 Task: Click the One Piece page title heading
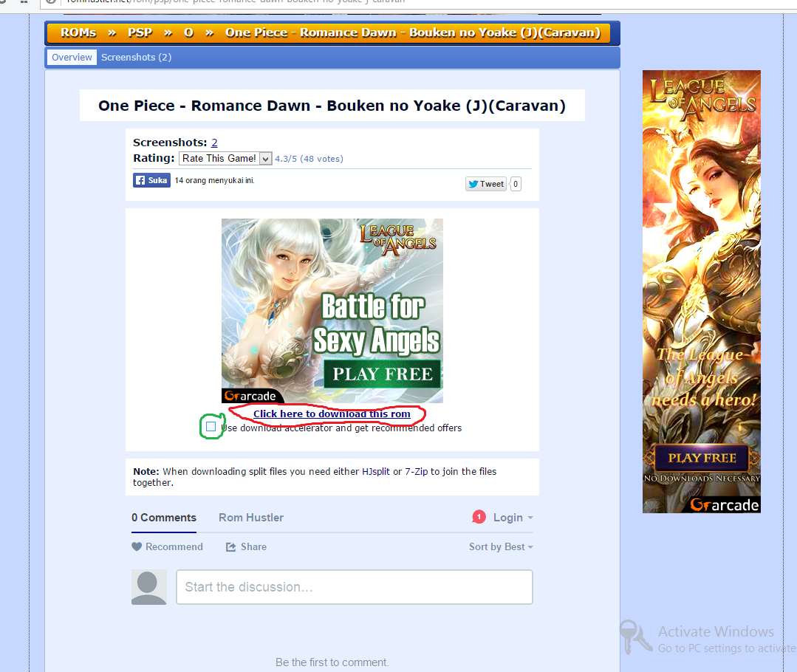(332, 106)
